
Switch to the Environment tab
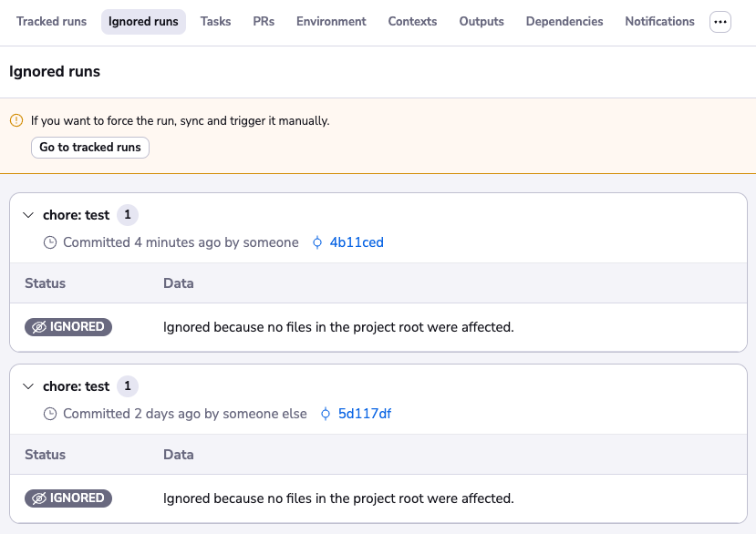[331, 22]
